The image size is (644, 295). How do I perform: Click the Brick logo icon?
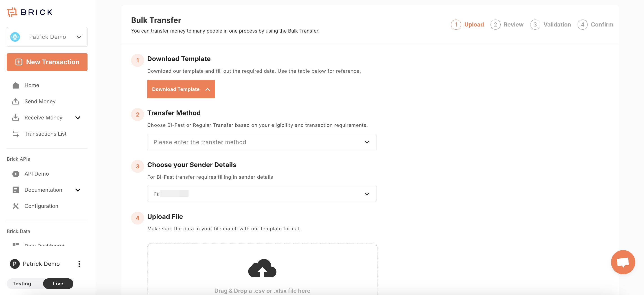click(12, 12)
